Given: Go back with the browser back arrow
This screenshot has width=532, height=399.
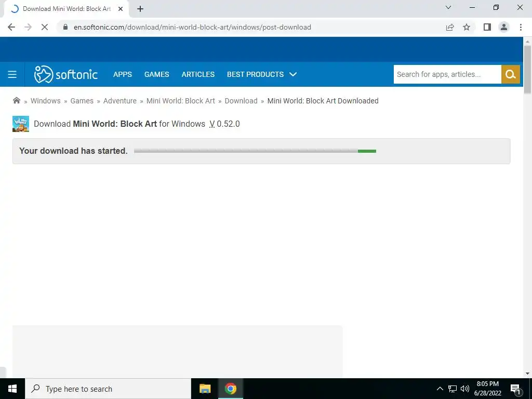Looking at the screenshot, I should coord(11,27).
